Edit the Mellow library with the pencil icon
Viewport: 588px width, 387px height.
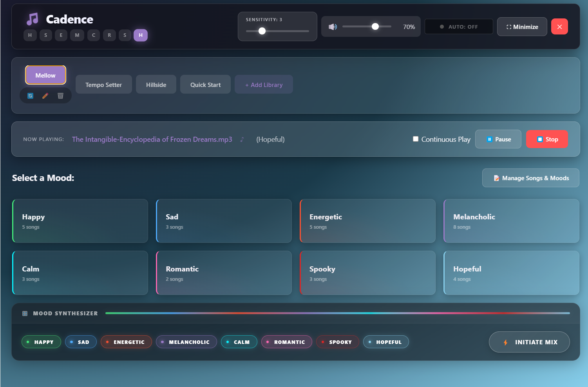pyautogui.click(x=45, y=96)
